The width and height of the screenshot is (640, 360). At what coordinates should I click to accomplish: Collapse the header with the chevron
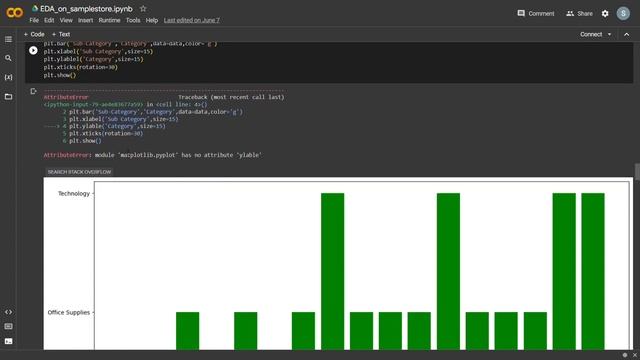(627, 35)
